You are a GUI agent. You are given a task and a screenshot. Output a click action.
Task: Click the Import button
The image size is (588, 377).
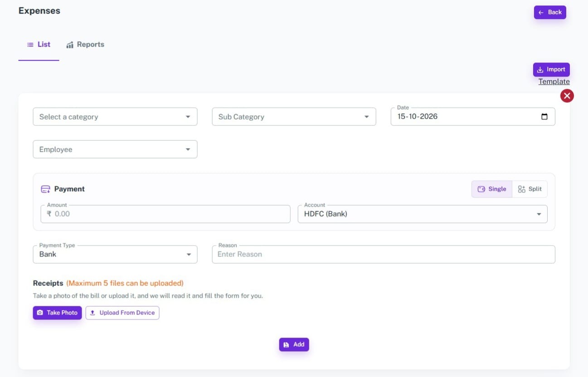tap(551, 69)
